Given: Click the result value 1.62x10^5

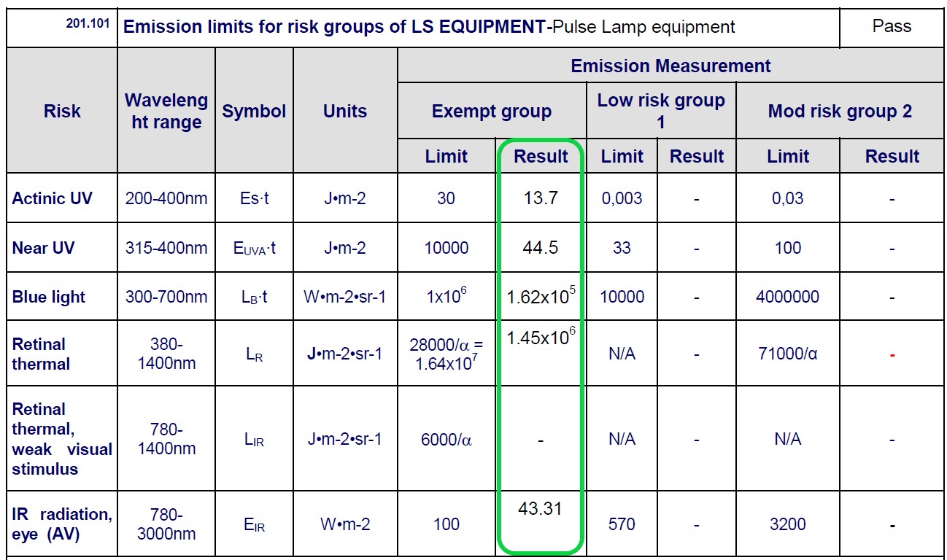Looking at the screenshot, I should tap(541, 295).
